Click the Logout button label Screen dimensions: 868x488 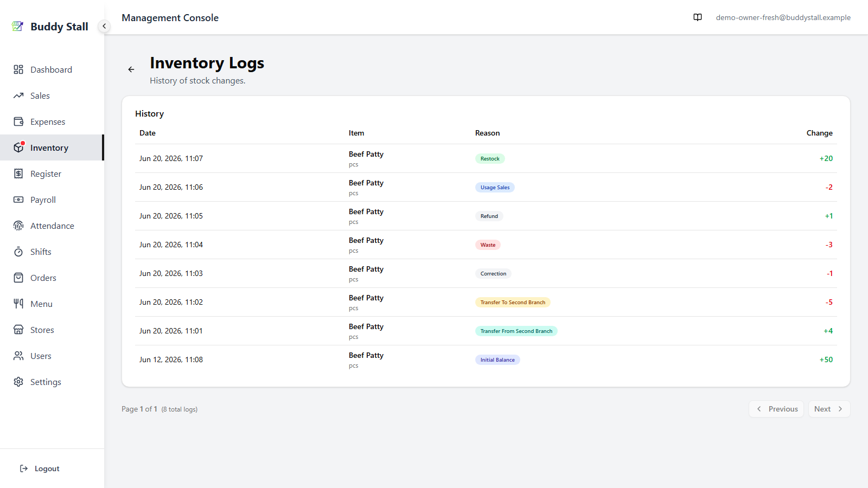coord(47,468)
